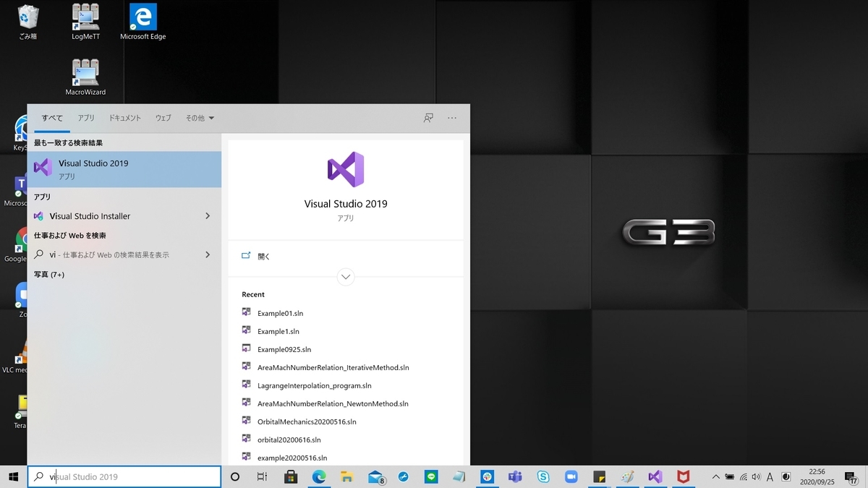Open Wi-Fi network tray icon
This screenshot has height=488, width=868.
click(x=743, y=476)
